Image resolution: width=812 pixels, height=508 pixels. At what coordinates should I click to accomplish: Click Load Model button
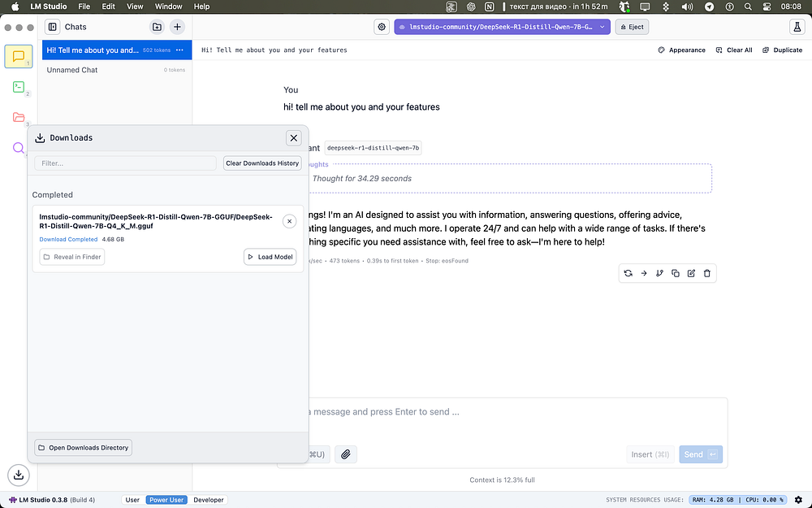(x=270, y=257)
